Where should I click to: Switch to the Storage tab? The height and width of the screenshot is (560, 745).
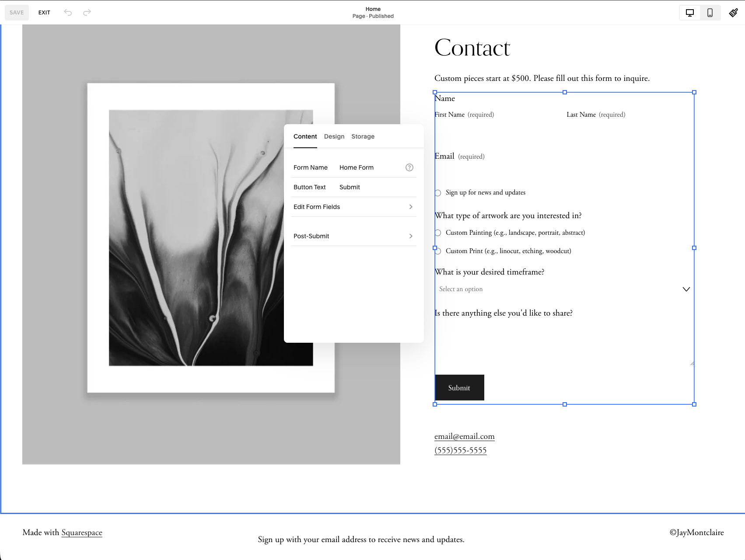(363, 136)
